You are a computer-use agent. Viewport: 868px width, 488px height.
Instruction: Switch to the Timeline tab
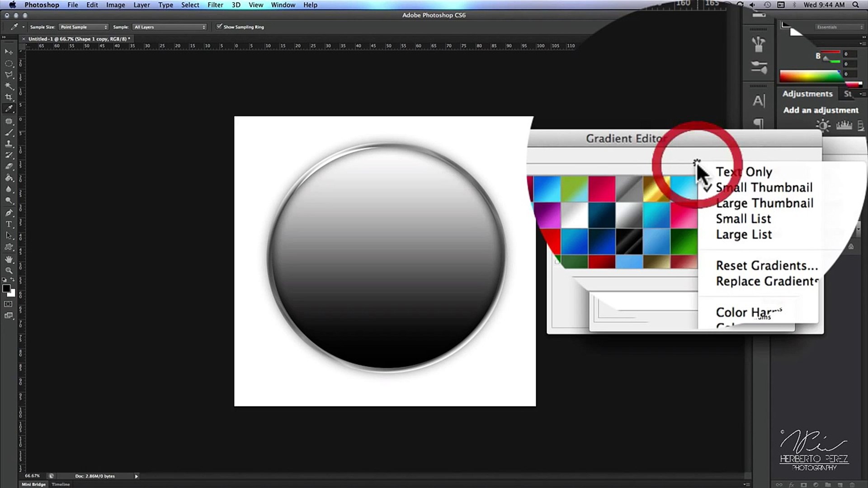click(61, 484)
